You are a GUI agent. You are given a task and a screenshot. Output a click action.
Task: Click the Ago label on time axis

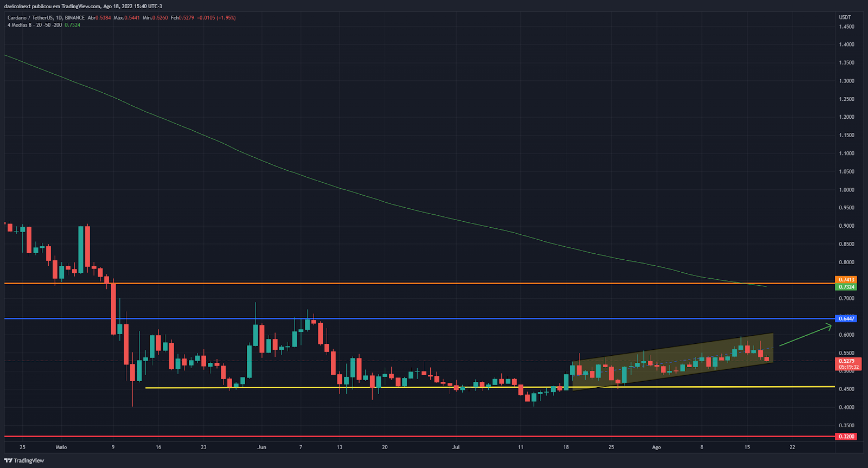tap(656, 447)
